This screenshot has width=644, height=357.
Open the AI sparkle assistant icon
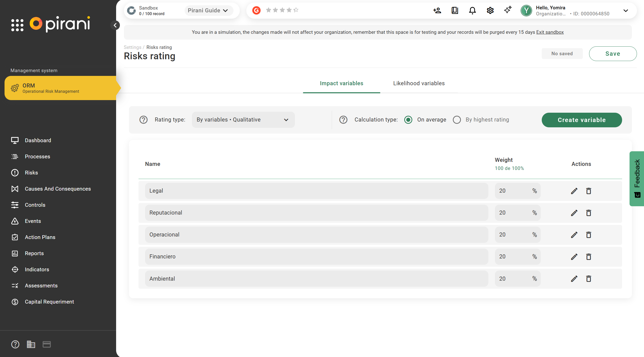508,10
